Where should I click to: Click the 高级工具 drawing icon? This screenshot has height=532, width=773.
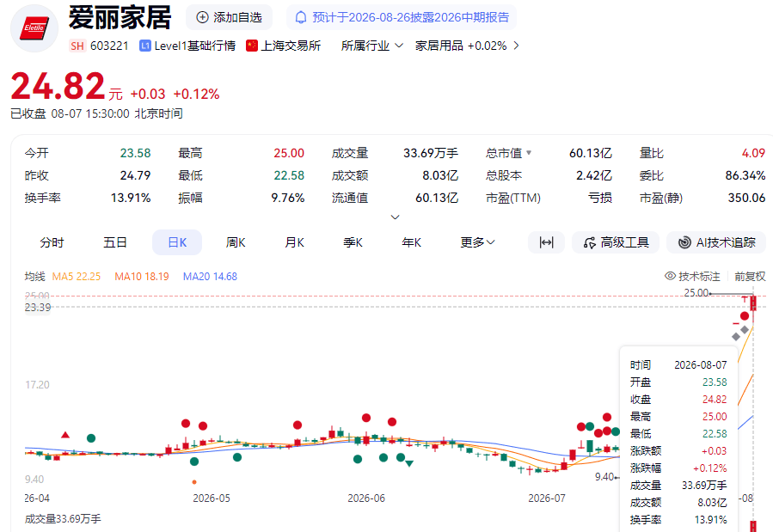pos(590,243)
